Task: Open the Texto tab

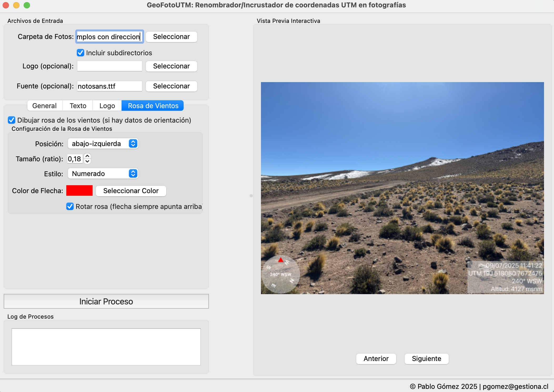Action: pyautogui.click(x=78, y=106)
